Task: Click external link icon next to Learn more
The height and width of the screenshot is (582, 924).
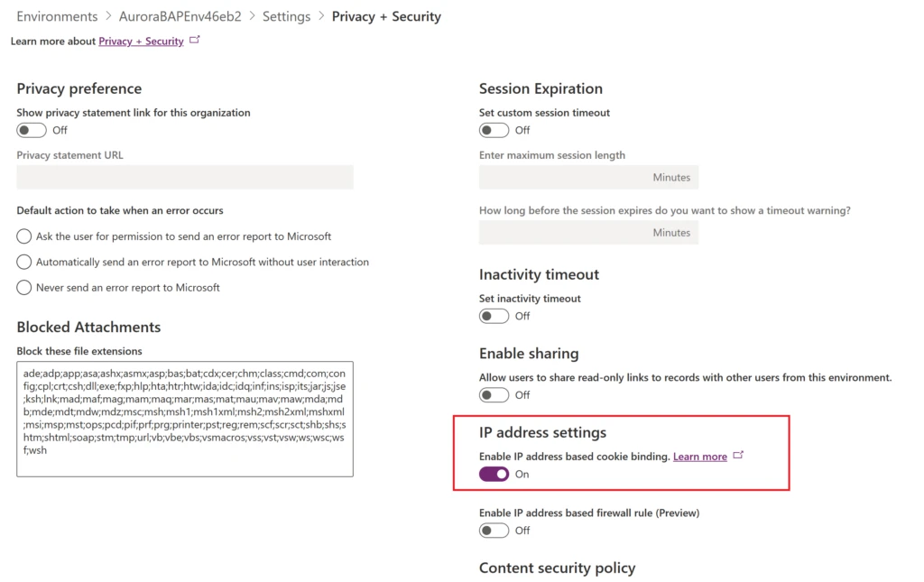Action: pyautogui.click(x=739, y=456)
